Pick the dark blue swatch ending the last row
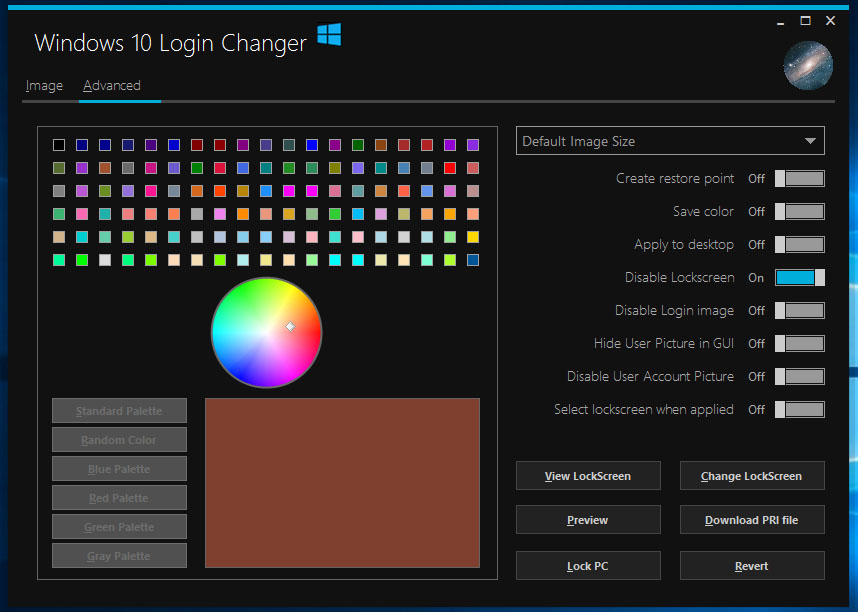 pos(473,259)
